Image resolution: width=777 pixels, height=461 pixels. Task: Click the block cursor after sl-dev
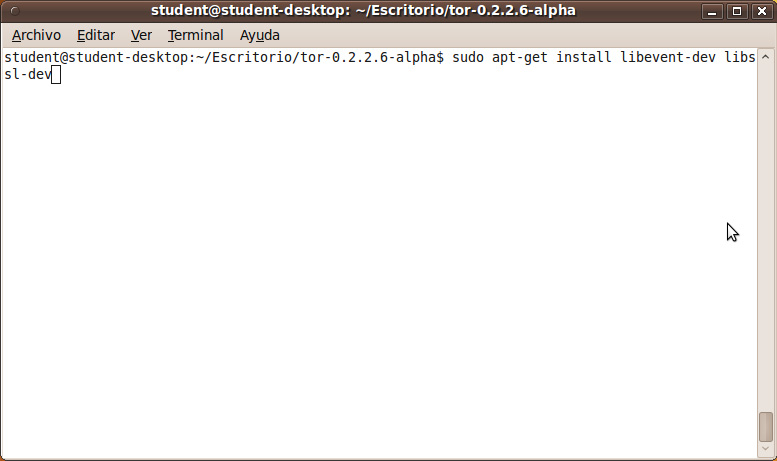(x=56, y=75)
